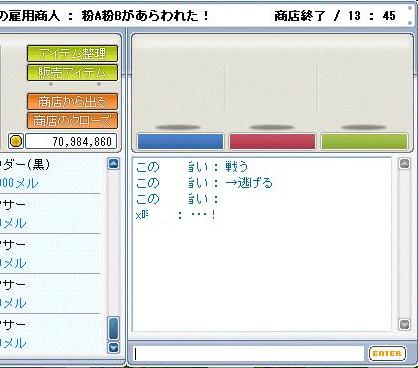Click the 商店終了 / 13 : 45 timer text
The height and width of the screenshot is (368, 418).
(x=335, y=16)
